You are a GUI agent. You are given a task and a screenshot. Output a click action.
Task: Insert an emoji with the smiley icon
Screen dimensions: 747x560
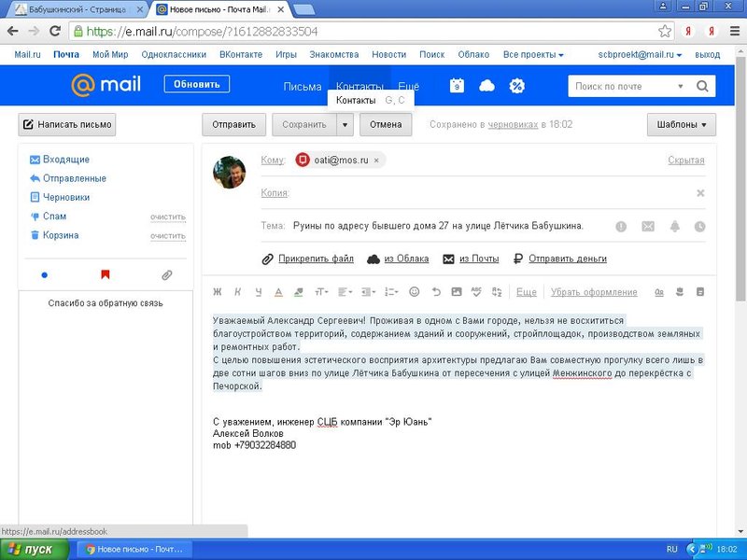(x=415, y=292)
